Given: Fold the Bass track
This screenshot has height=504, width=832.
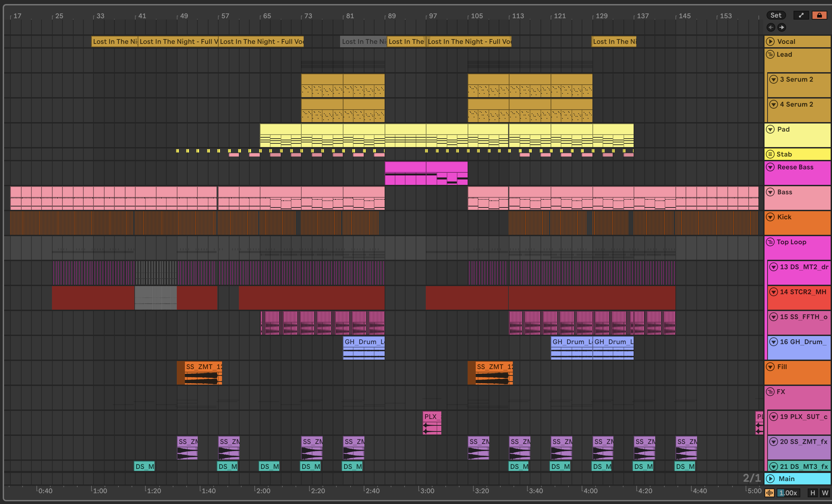Looking at the screenshot, I should tap(770, 192).
